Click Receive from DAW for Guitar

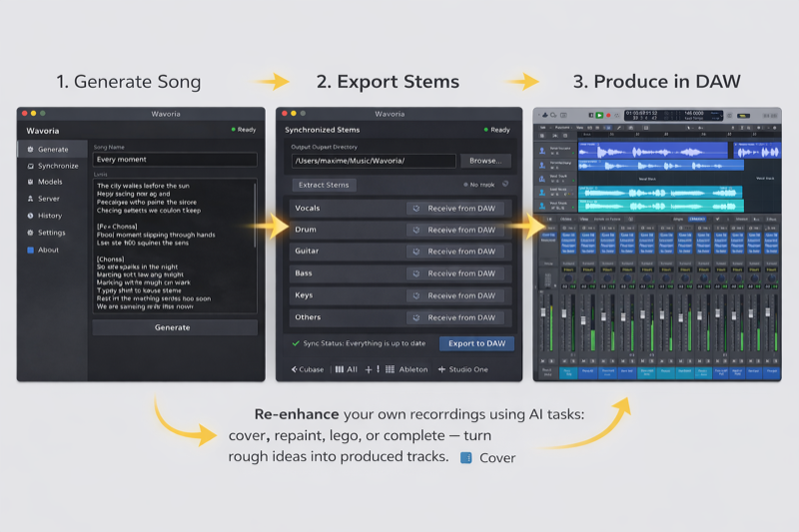click(456, 252)
